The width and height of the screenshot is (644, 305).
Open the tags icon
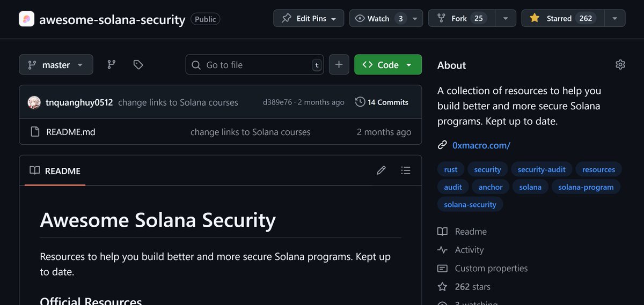[x=138, y=65]
